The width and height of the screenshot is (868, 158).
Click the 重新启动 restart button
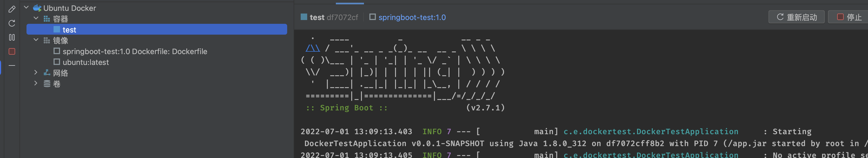click(796, 17)
